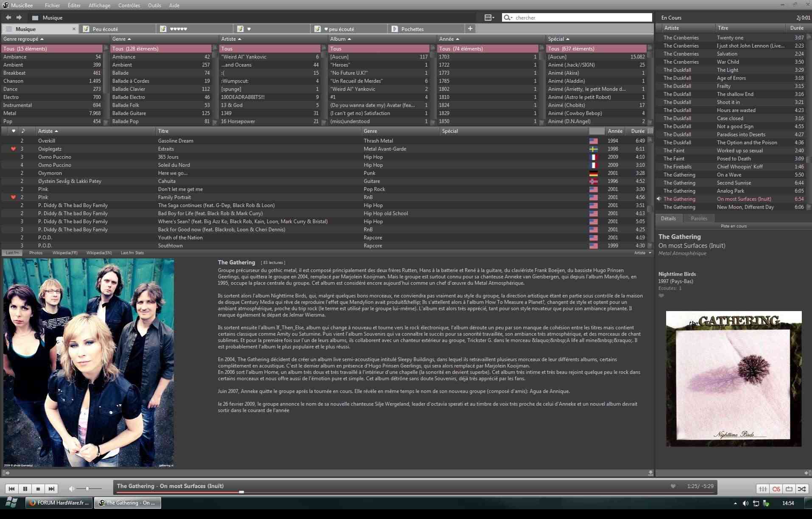Toggle the heart on P!nk Family Portrait

tap(13, 197)
